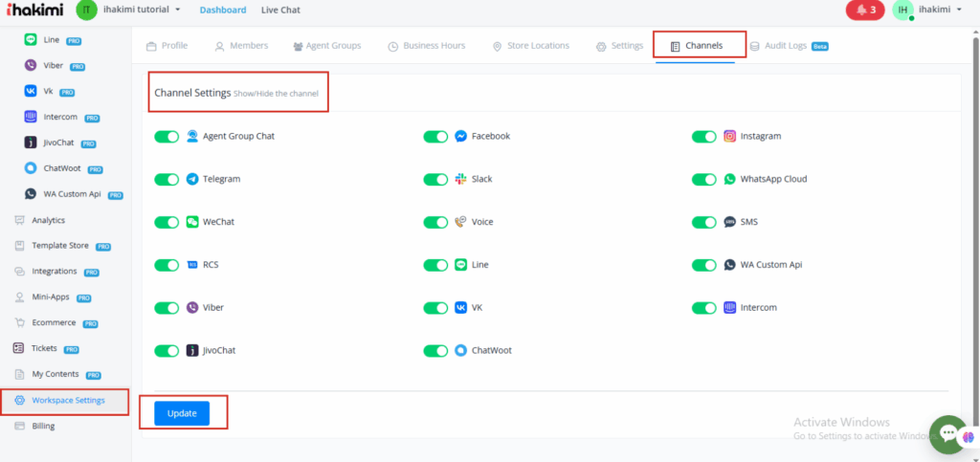Open the green chat bubble widget
The width and height of the screenshot is (980, 462).
(x=949, y=433)
